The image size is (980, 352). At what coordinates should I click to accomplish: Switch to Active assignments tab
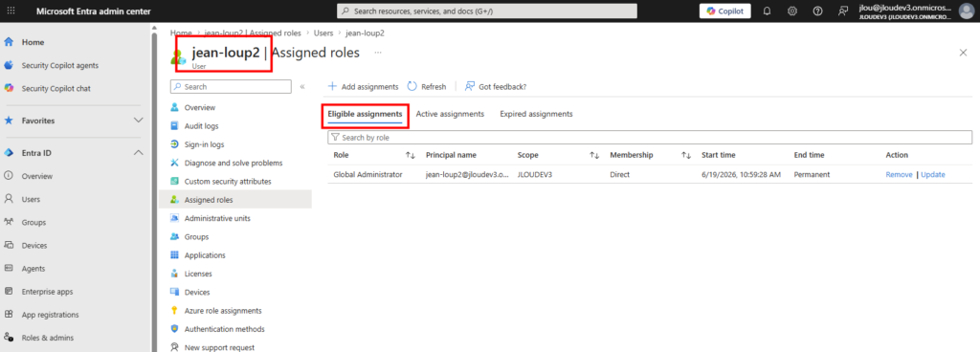pos(450,114)
